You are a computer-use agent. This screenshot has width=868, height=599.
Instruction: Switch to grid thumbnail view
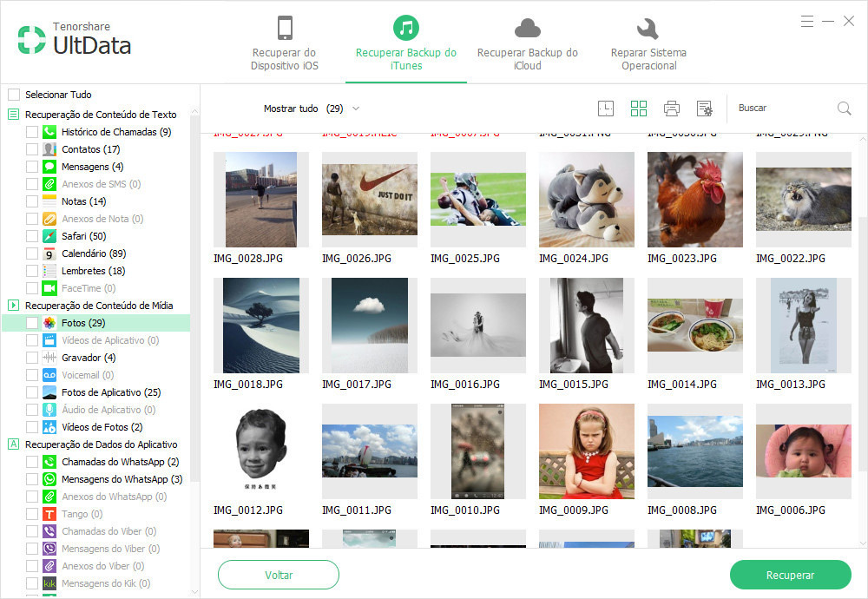pos(638,108)
